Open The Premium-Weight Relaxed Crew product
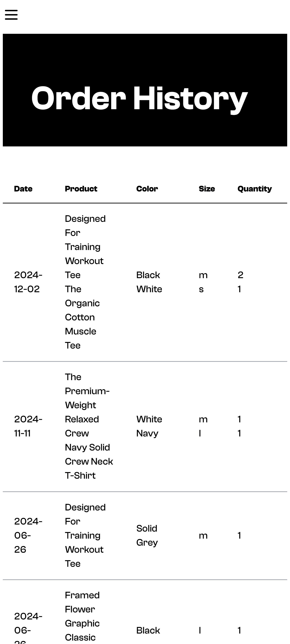 tap(87, 405)
